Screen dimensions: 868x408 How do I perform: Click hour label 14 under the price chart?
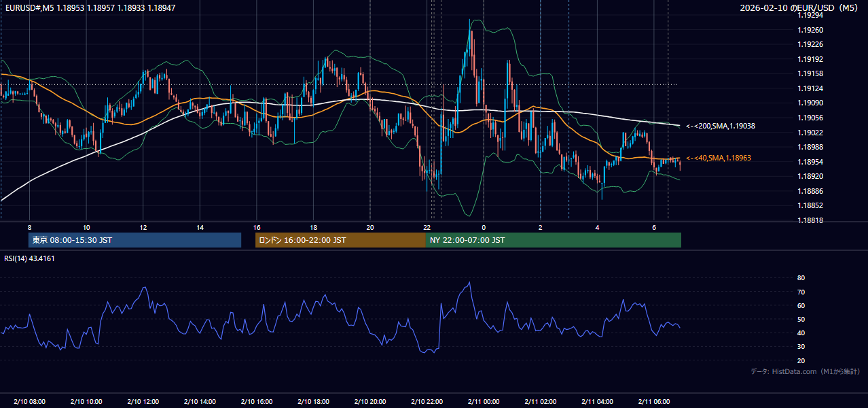(x=200, y=227)
